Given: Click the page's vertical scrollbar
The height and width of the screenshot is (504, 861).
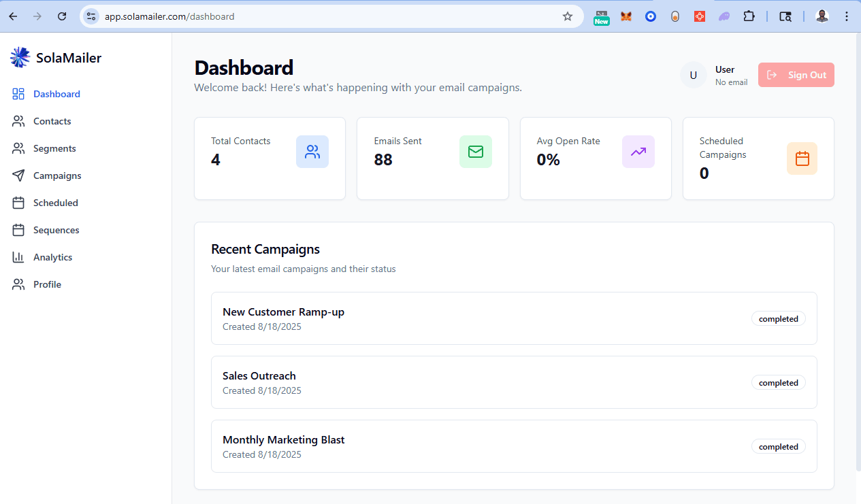Looking at the screenshot, I should (857, 252).
